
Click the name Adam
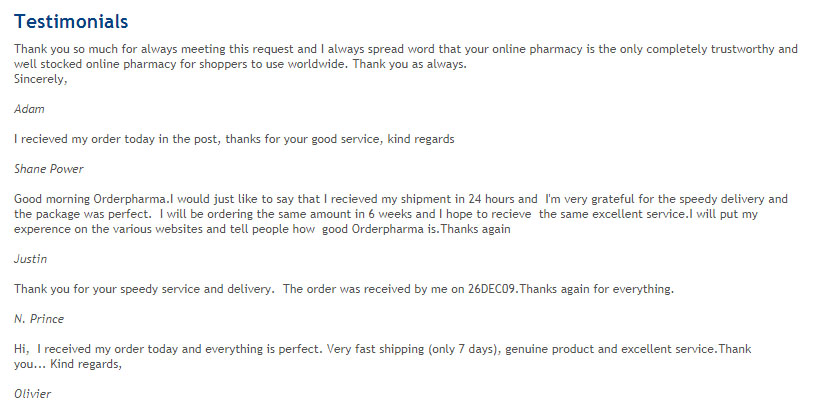(29, 109)
